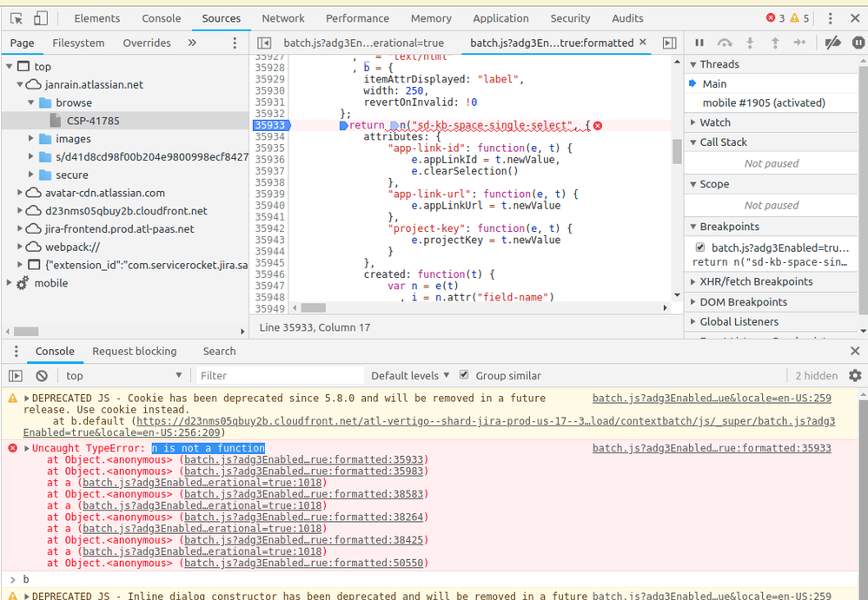Image resolution: width=868 pixels, height=600 pixels.
Task: Switch to the Elements tab
Action: (x=96, y=18)
